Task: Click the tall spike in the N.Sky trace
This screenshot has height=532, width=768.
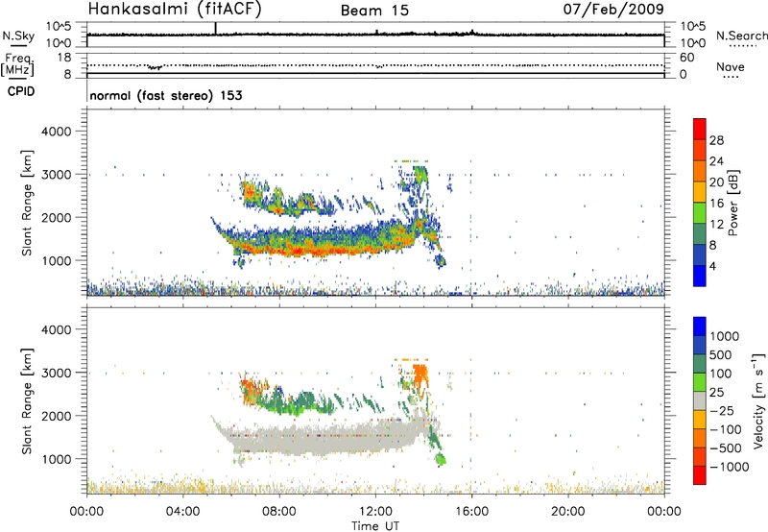Action: (x=215, y=29)
